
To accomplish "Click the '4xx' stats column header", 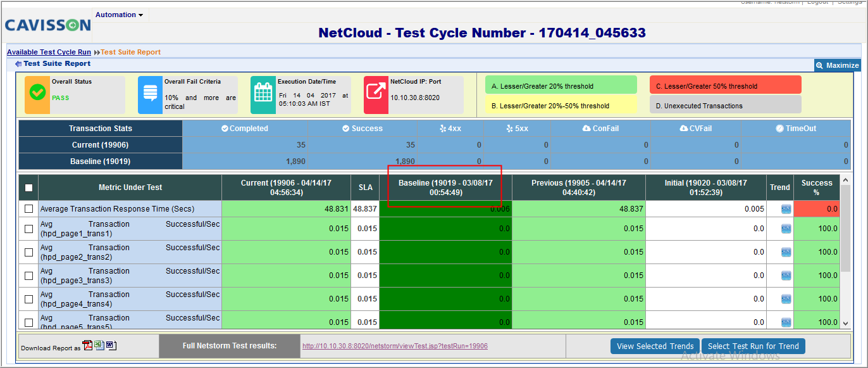I will point(450,129).
